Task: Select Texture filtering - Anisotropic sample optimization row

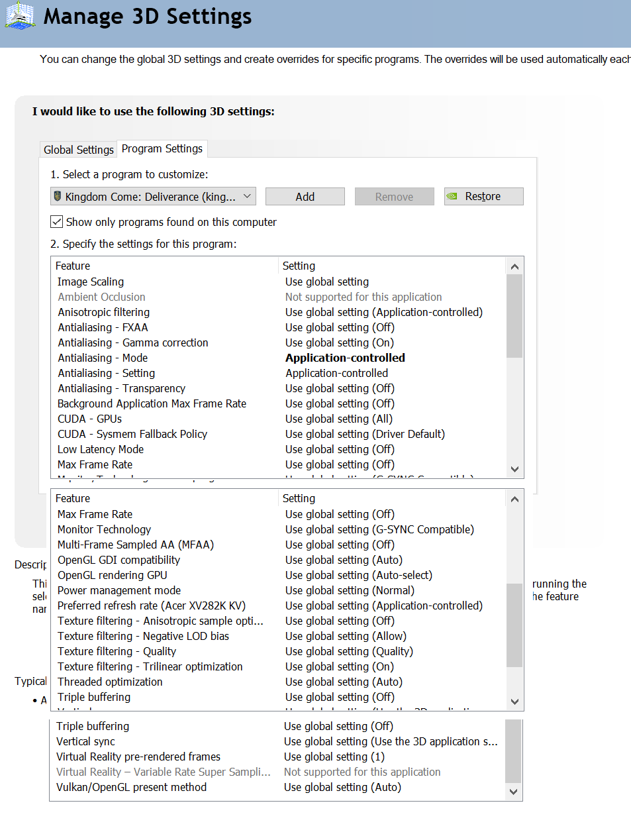Action: point(279,621)
